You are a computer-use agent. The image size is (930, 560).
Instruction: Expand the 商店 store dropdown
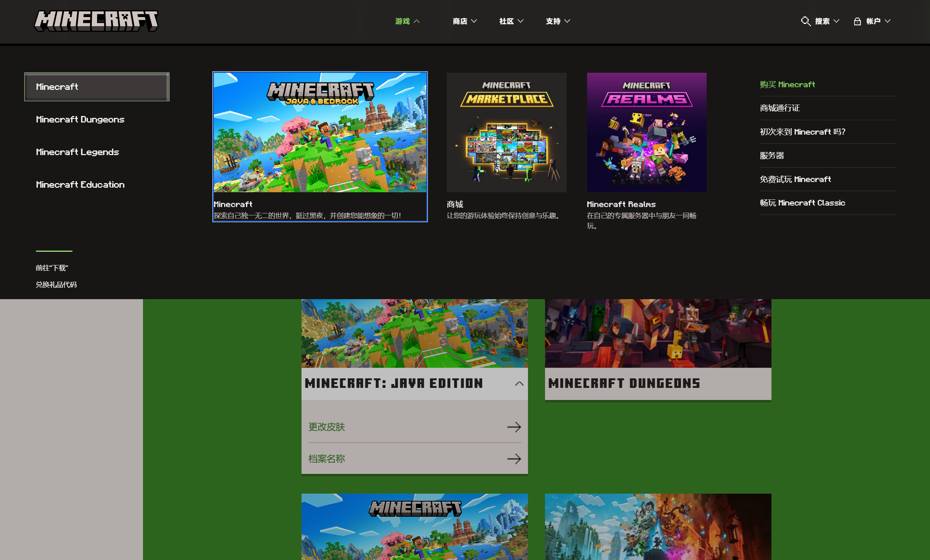pos(464,21)
